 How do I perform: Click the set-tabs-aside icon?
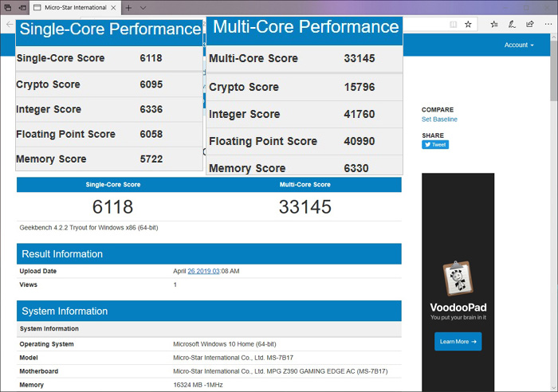pos(22,7)
